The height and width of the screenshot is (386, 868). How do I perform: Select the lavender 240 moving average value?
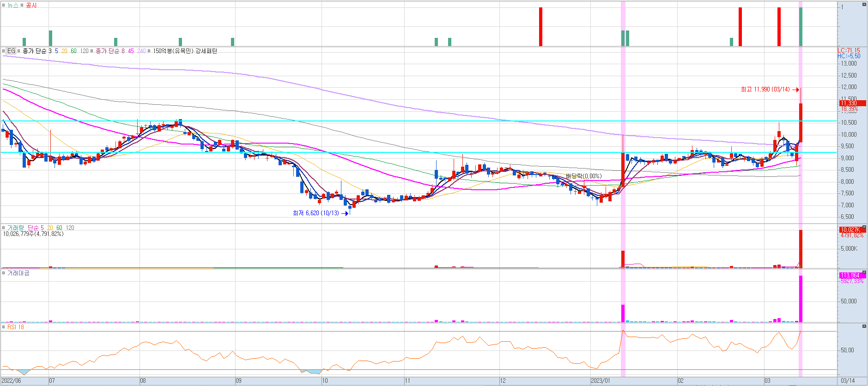pyautogui.click(x=141, y=51)
